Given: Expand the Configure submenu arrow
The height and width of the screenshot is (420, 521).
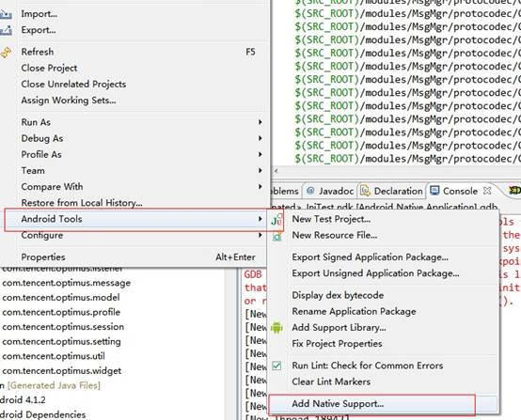Looking at the screenshot, I should click(x=260, y=236).
